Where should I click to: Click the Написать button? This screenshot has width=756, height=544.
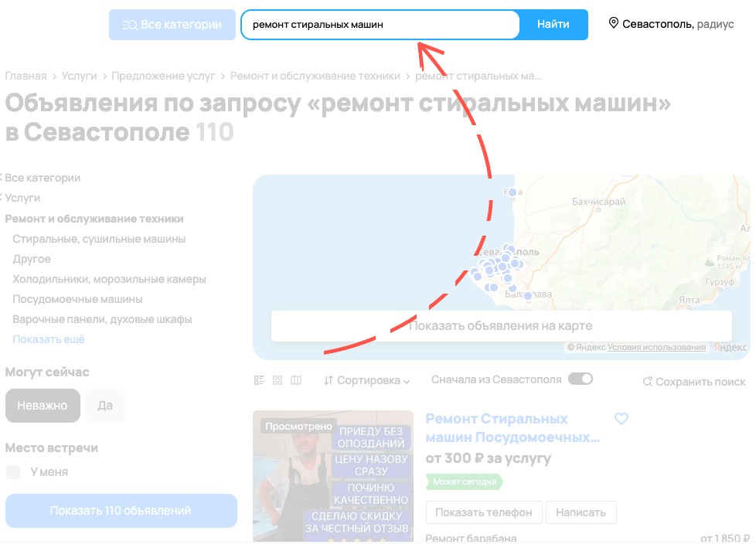(x=581, y=512)
